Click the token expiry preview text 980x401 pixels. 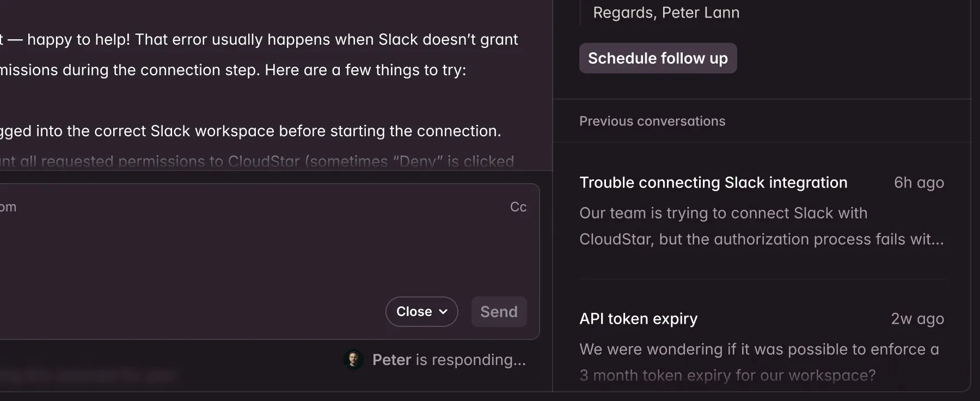click(x=759, y=362)
